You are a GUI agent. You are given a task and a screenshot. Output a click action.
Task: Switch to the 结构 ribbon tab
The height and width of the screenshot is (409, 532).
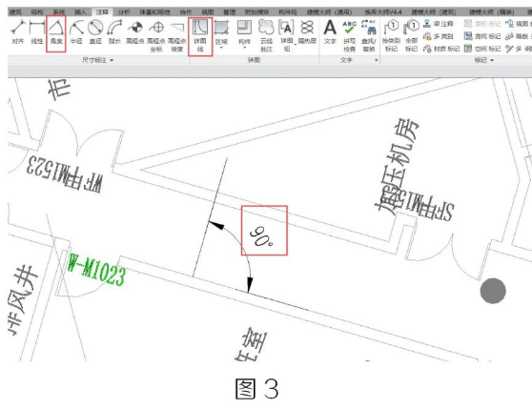(x=37, y=11)
